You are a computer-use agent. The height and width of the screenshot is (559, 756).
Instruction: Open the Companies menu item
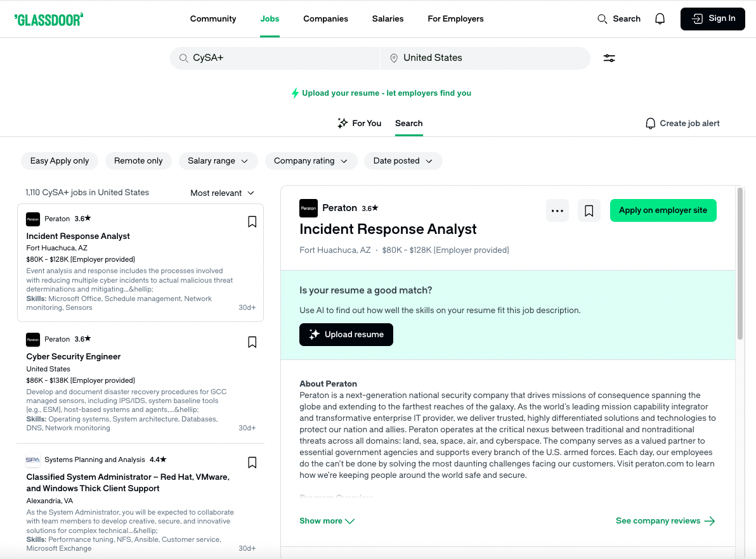click(325, 19)
